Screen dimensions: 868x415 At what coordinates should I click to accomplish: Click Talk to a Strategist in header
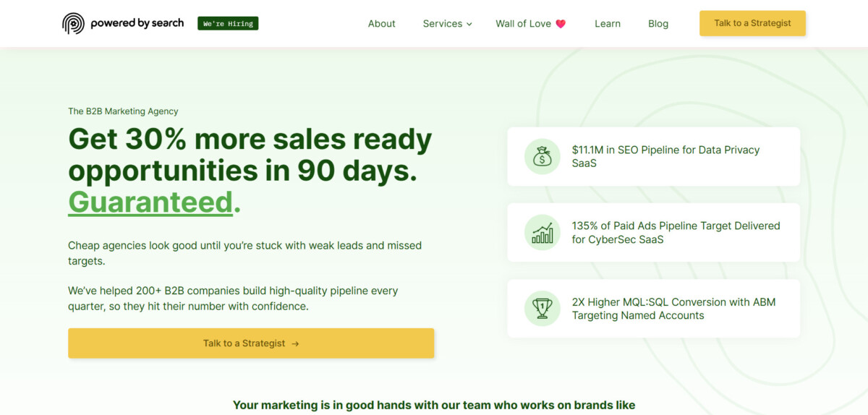coord(752,23)
